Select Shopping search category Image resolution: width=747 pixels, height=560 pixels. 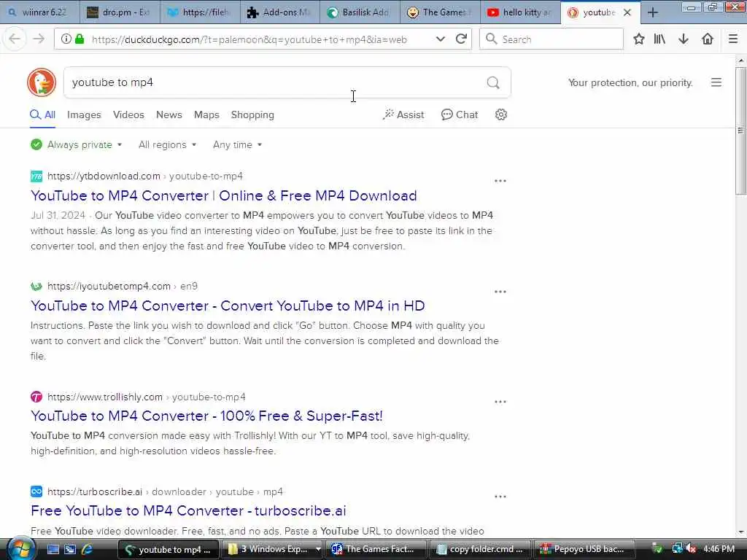(x=252, y=114)
